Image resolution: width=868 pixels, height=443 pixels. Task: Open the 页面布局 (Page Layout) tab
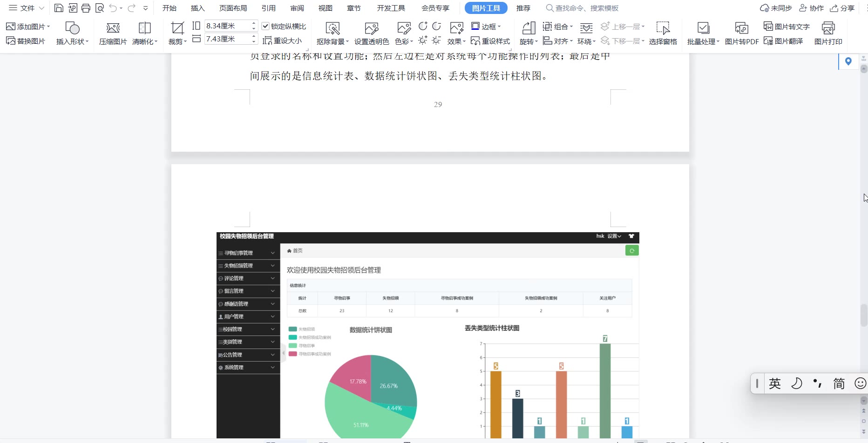(233, 8)
